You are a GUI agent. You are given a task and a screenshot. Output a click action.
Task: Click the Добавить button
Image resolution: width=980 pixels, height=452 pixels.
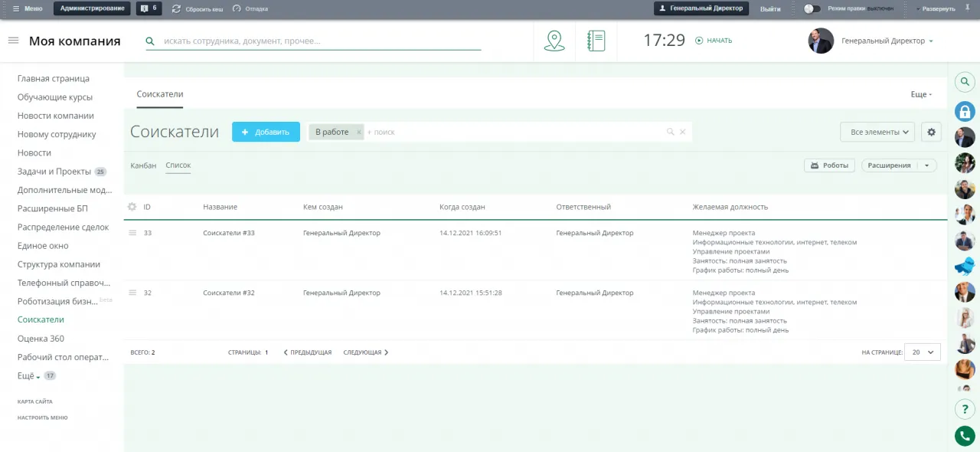click(x=266, y=132)
